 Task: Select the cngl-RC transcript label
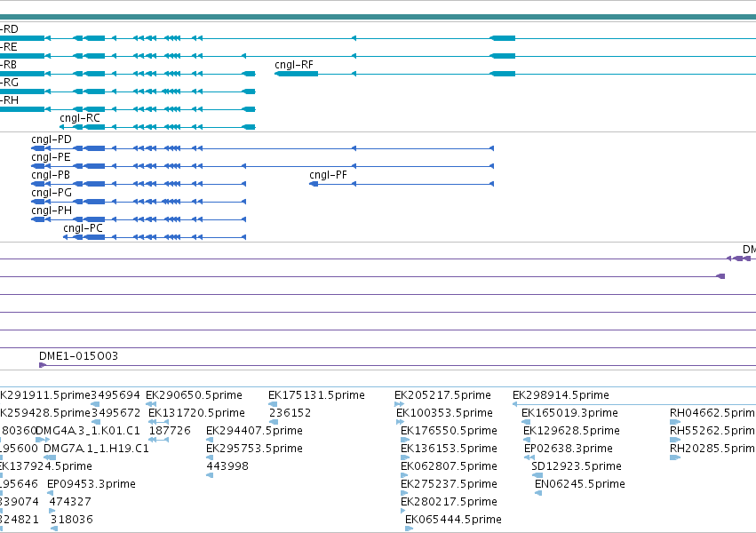(x=80, y=118)
